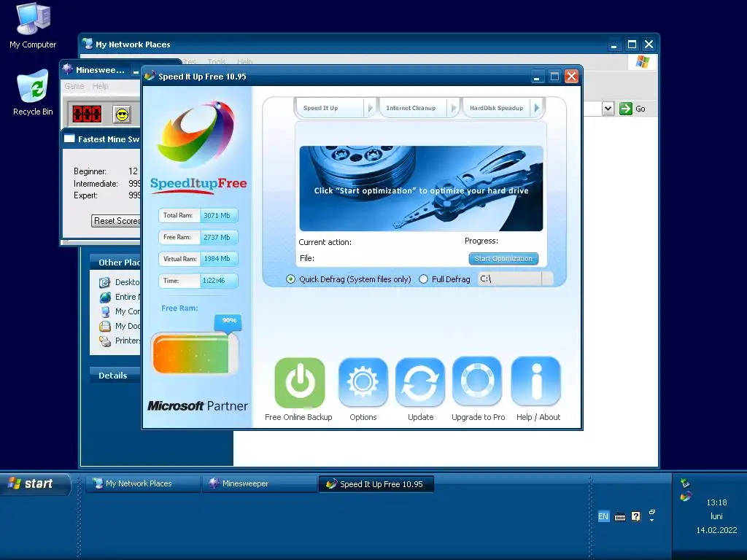Click Speed It Up Free 10.95 taskbar button
The width and height of the screenshot is (747, 560).
(x=376, y=484)
